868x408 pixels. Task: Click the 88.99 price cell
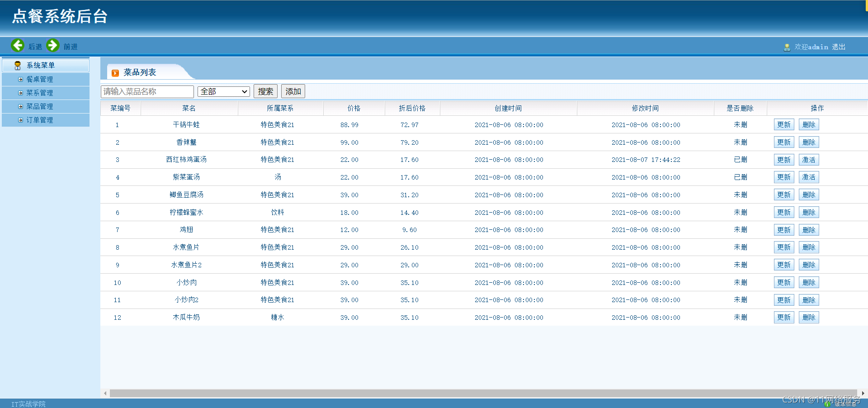[x=349, y=125]
